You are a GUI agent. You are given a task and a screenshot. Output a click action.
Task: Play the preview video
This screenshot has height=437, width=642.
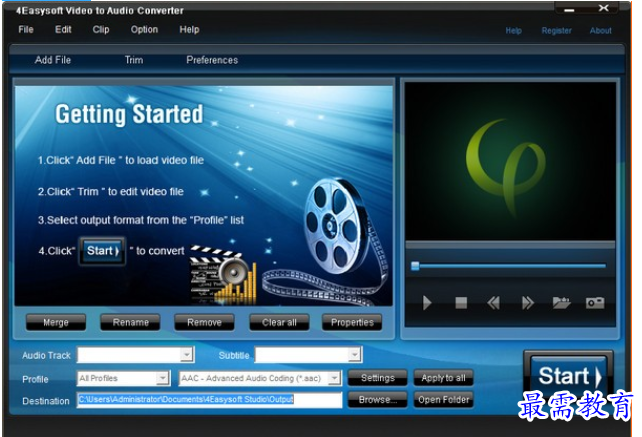click(427, 303)
